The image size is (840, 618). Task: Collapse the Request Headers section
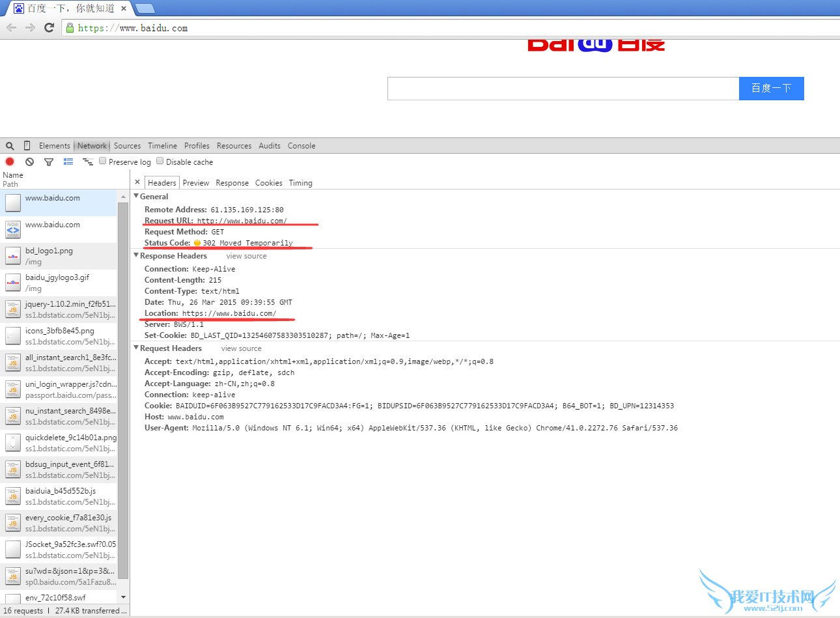pyautogui.click(x=136, y=348)
